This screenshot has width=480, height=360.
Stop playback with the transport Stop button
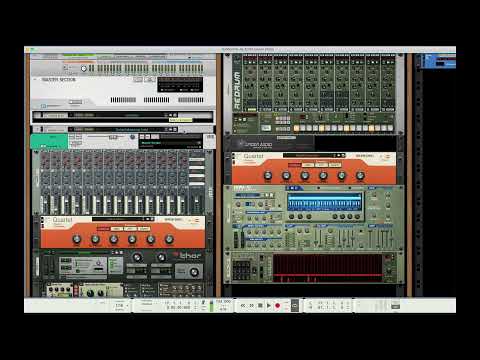click(x=260, y=305)
